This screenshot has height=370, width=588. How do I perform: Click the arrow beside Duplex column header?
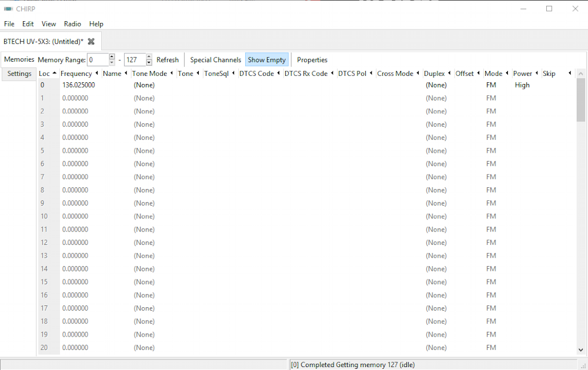(449, 73)
